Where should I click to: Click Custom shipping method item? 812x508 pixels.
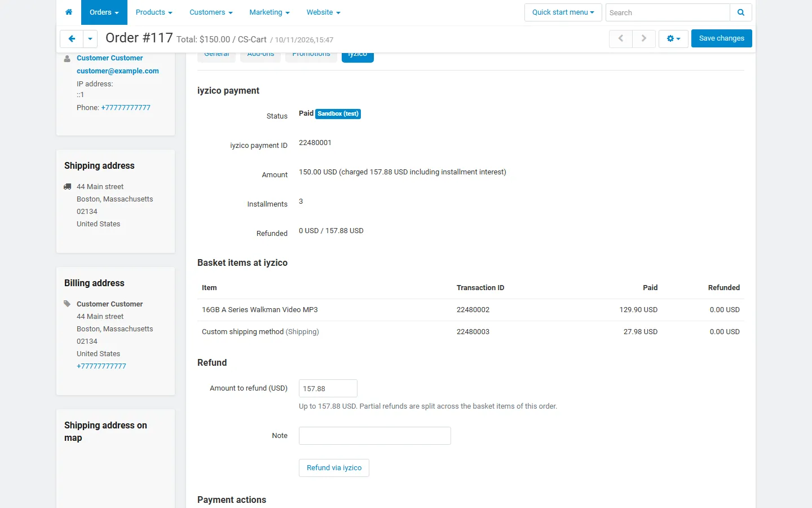261,332
